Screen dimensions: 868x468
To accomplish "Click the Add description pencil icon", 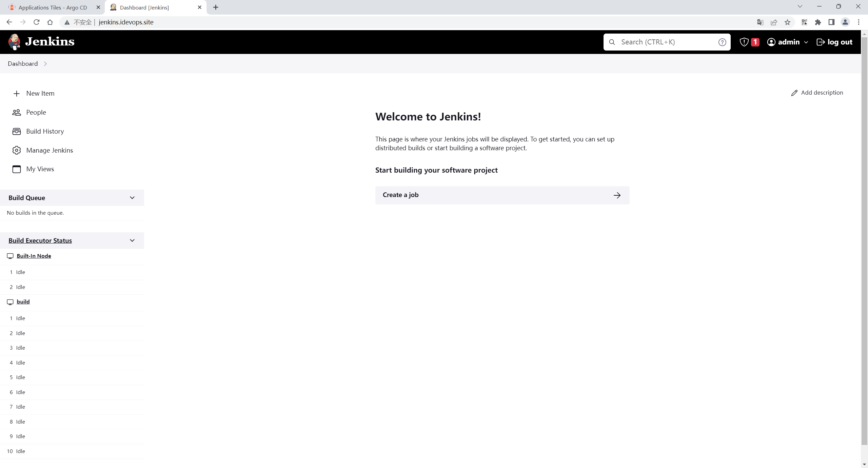I will [794, 93].
